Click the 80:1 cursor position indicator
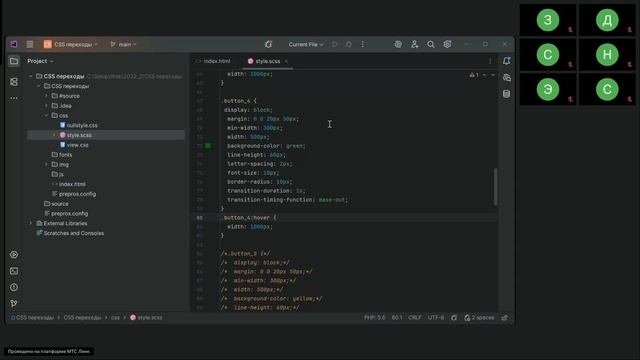Screen dimensions: 640x360 (397, 318)
